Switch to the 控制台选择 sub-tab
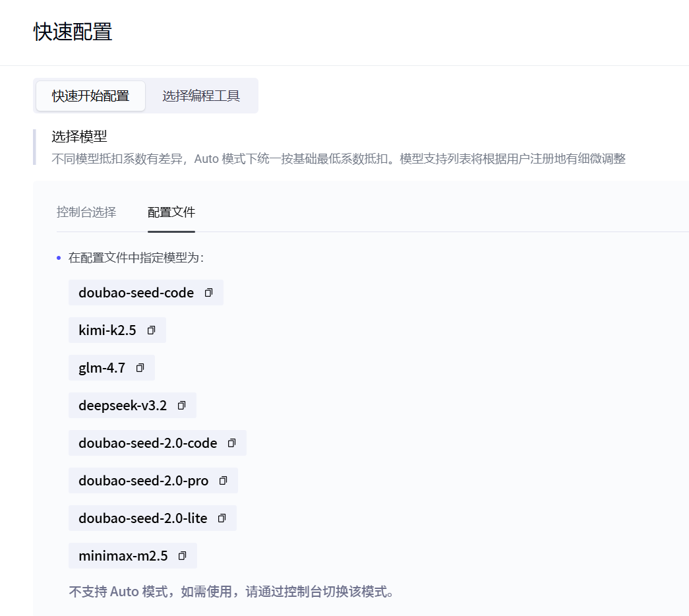The height and width of the screenshot is (616, 689). 86,212
